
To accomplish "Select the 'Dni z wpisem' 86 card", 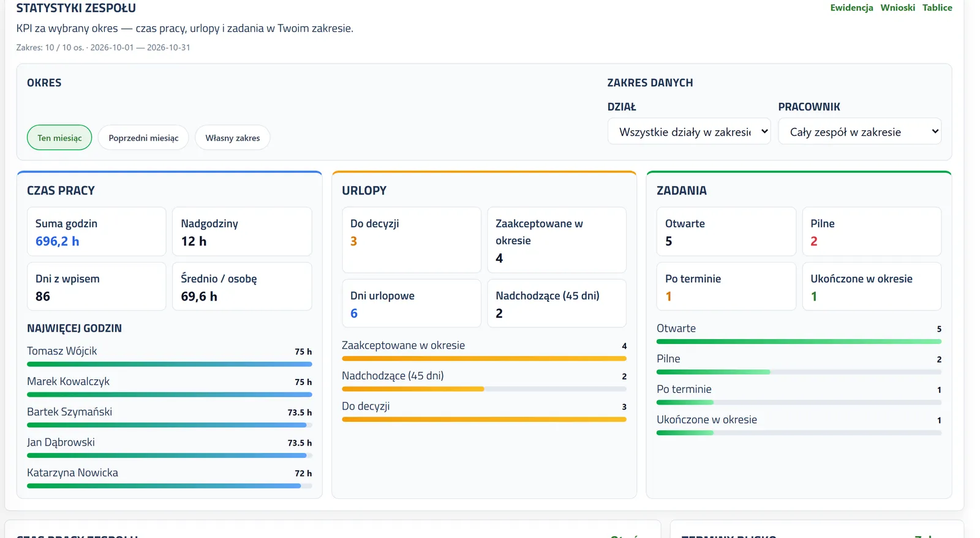I will (x=97, y=287).
